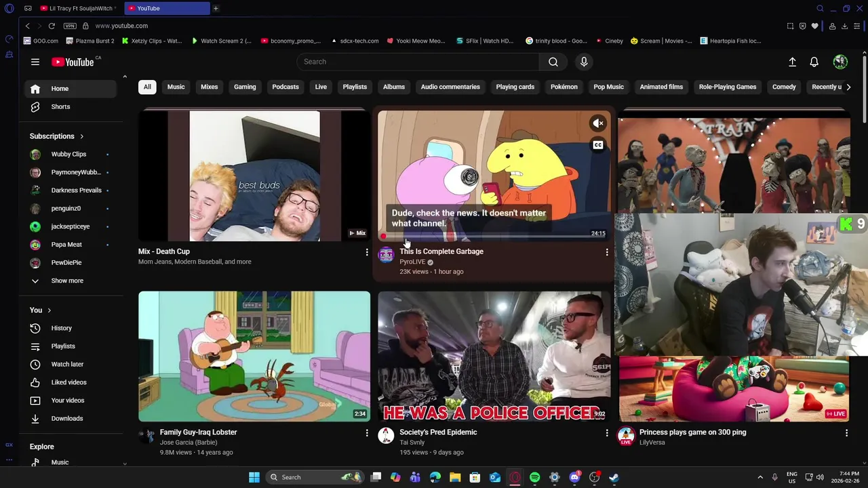
Task: Open the Home sidebar item
Action: (x=71, y=89)
